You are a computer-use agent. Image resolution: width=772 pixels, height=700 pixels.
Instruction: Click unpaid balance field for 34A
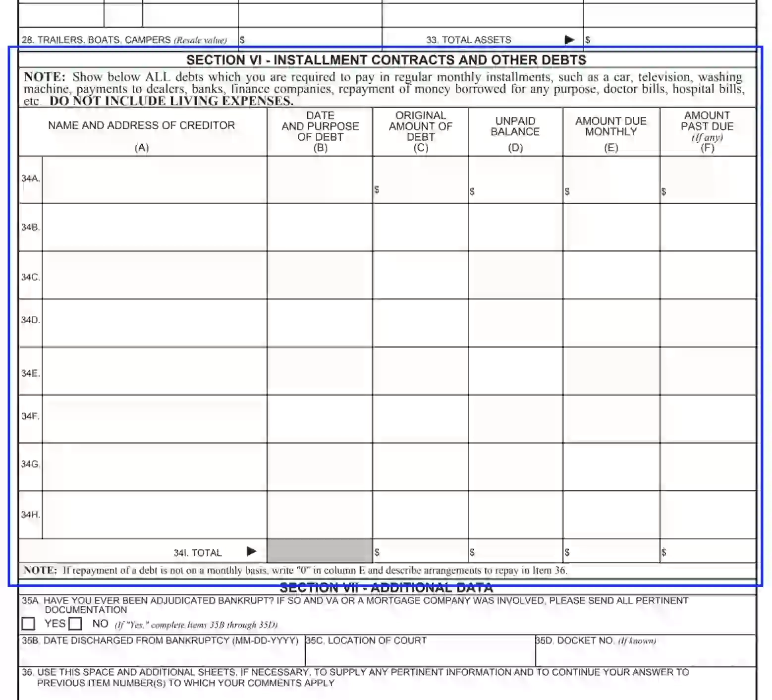(x=515, y=180)
